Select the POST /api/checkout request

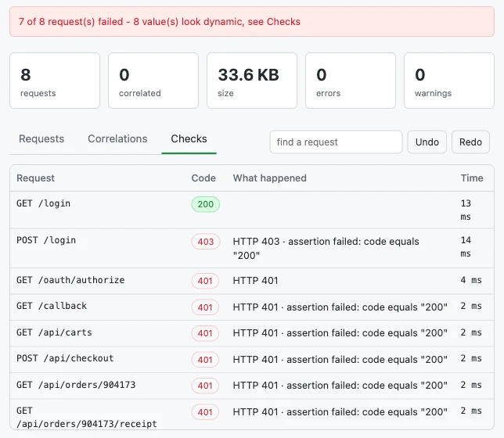click(252, 359)
